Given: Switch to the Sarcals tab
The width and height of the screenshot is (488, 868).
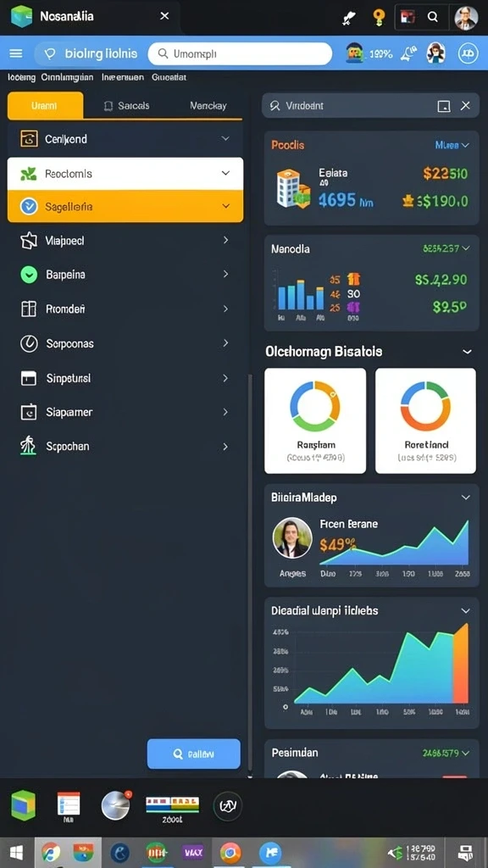Looking at the screenshot, I should coord(127,105).
